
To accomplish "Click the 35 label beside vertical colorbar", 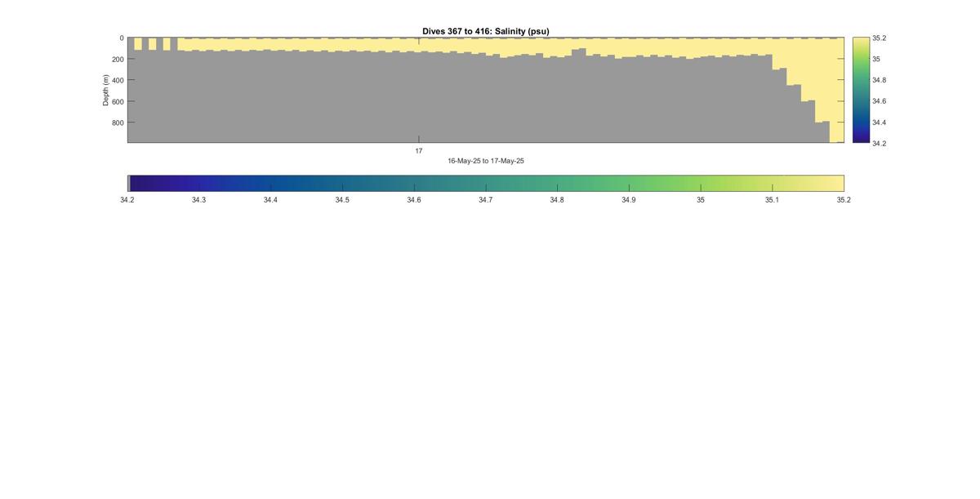I will click(x=876, y=59).
